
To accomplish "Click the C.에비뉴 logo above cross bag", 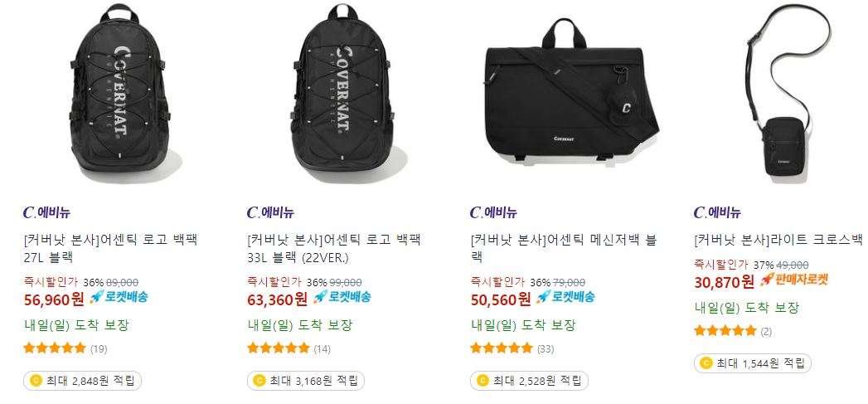I will (717, 212).
